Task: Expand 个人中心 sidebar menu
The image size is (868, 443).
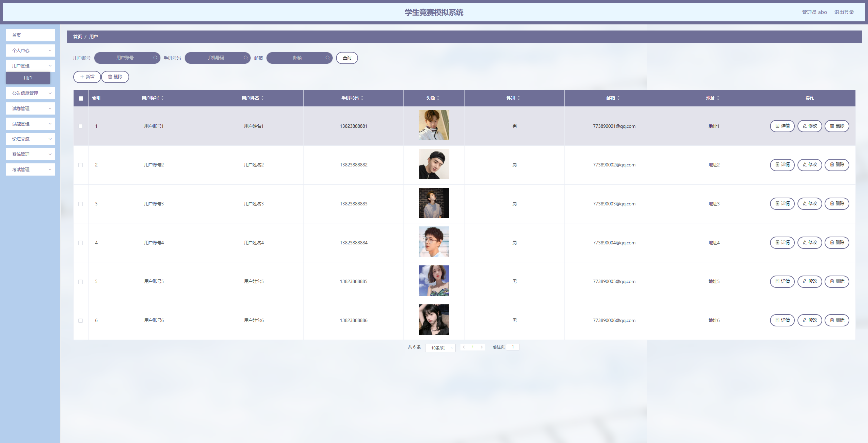Action: (31, 51)
